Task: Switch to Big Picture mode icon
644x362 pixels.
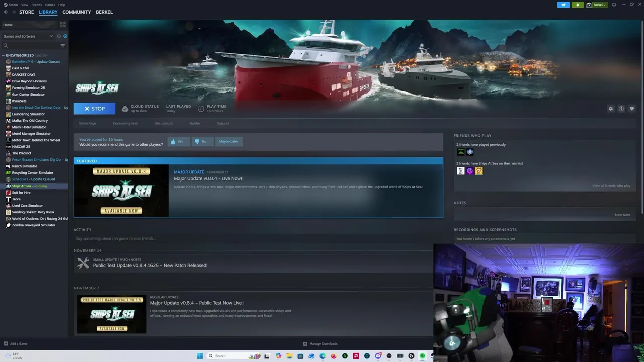Action: (x=614, y=5)
